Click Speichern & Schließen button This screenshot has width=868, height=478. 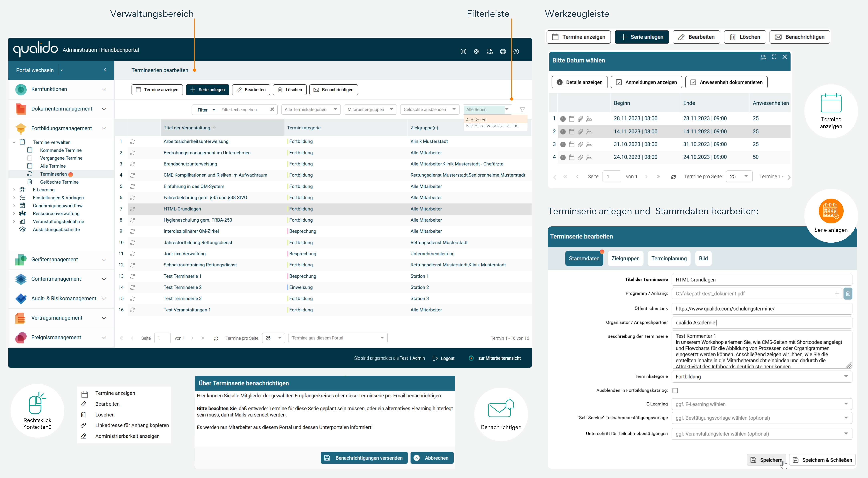click(822, 460)
